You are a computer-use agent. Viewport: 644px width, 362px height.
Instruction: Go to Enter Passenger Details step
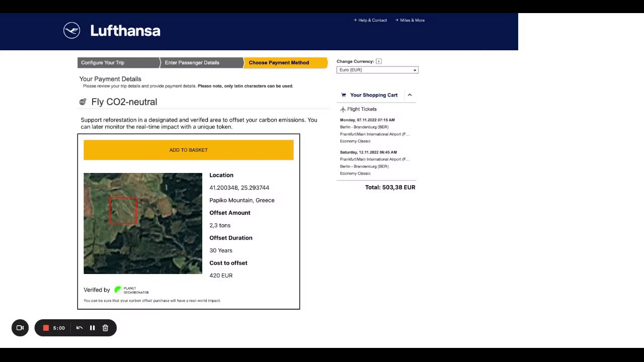coord(201,63)
